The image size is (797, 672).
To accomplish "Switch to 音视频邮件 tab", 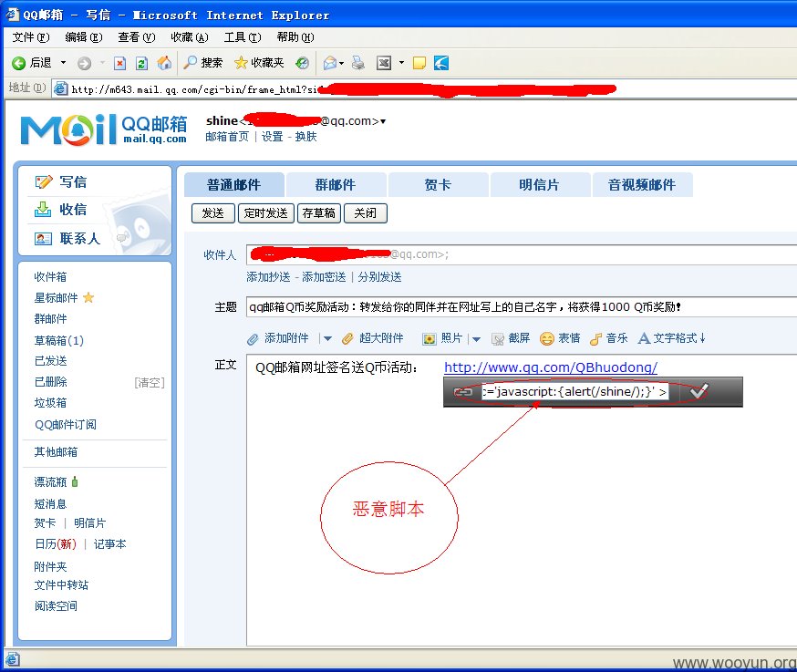I will coord(642,184).
